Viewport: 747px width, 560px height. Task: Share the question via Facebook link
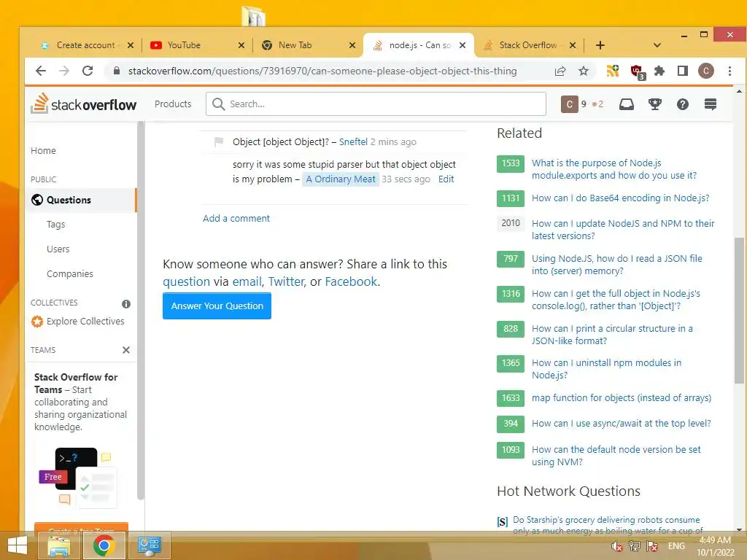[351, 281]
